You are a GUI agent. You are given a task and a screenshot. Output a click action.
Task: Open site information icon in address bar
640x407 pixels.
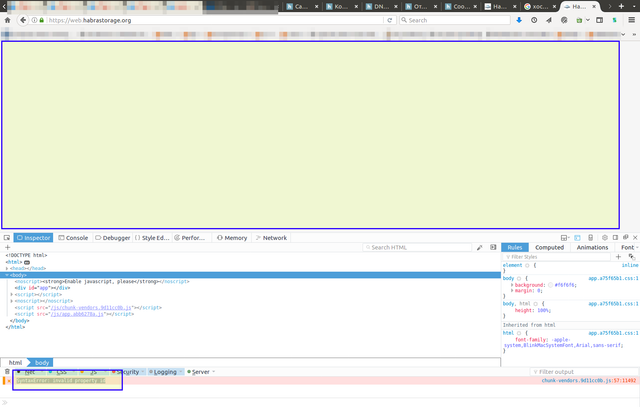point(34,20)
